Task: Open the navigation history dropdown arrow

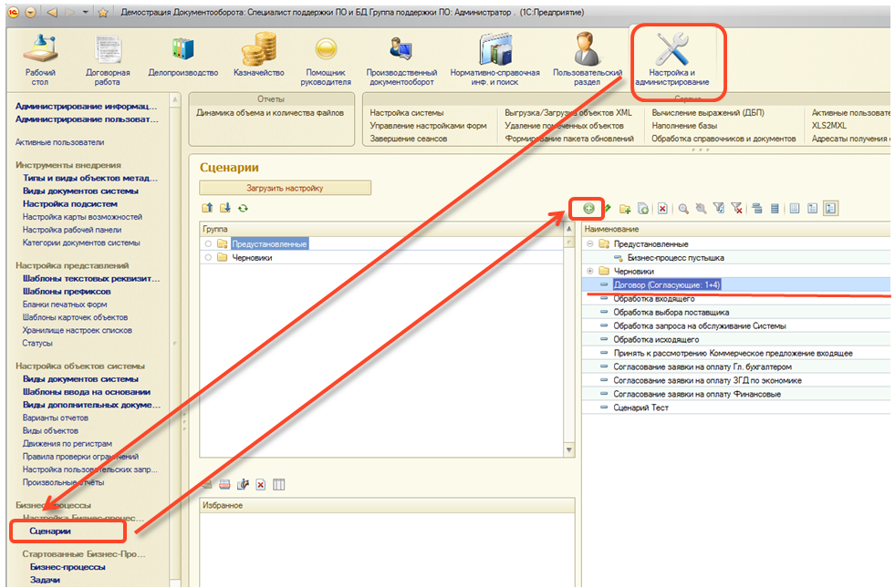Action: [85, 13]
